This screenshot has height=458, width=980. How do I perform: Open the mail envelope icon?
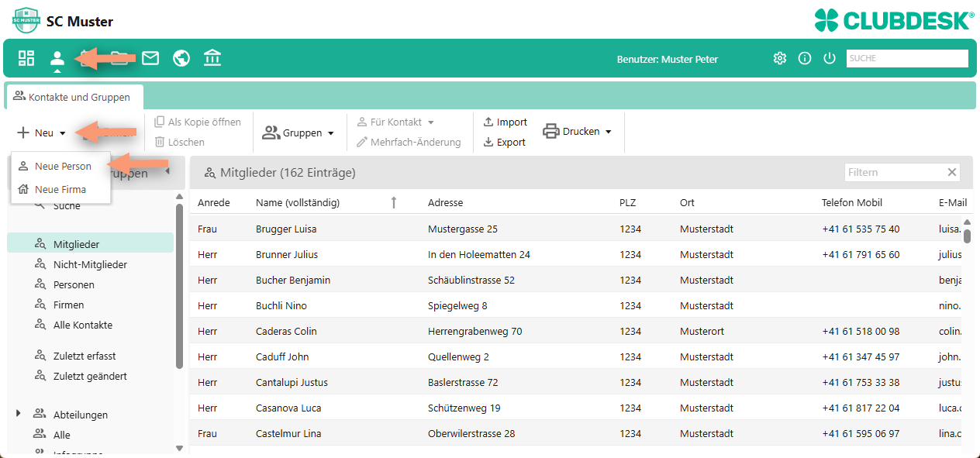click(x=150, y=58)
